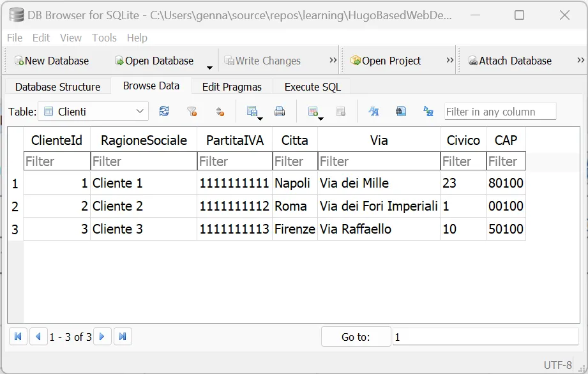Switch to the Execute SQL tab
Viewport: 588px width, 374px height.
click(312, 87)
